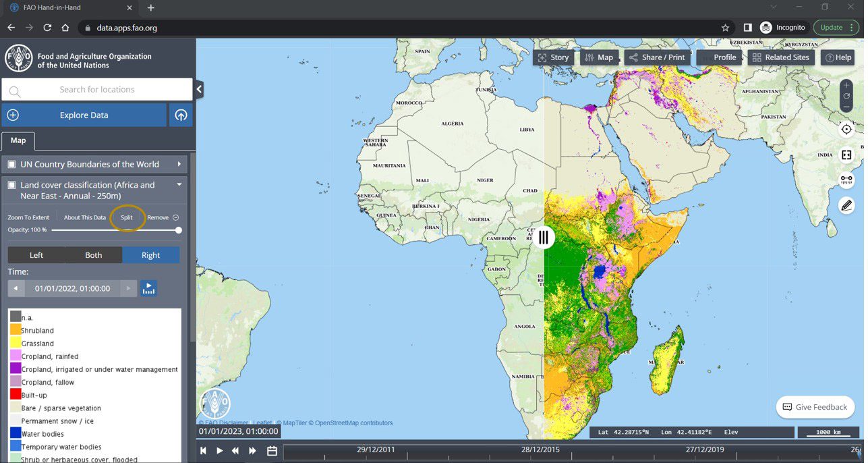Select the pencil drawing tool

coord(846,206)
